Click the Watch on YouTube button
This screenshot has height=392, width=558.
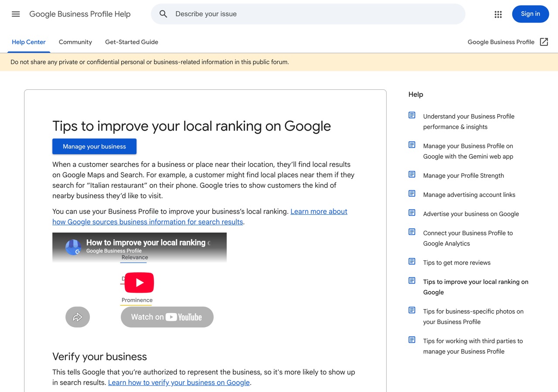167,317
